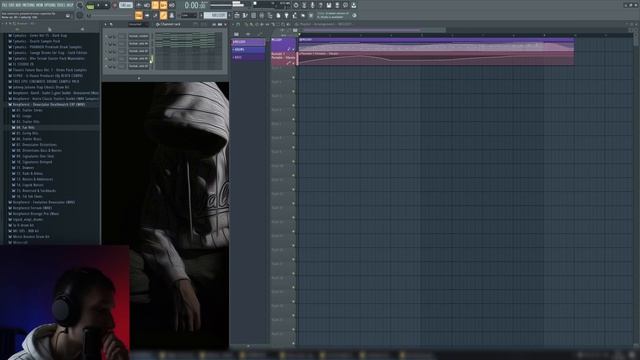Click the round icon right of news panel
This screenshot has height=360, width=640.
tap(354, 16)
